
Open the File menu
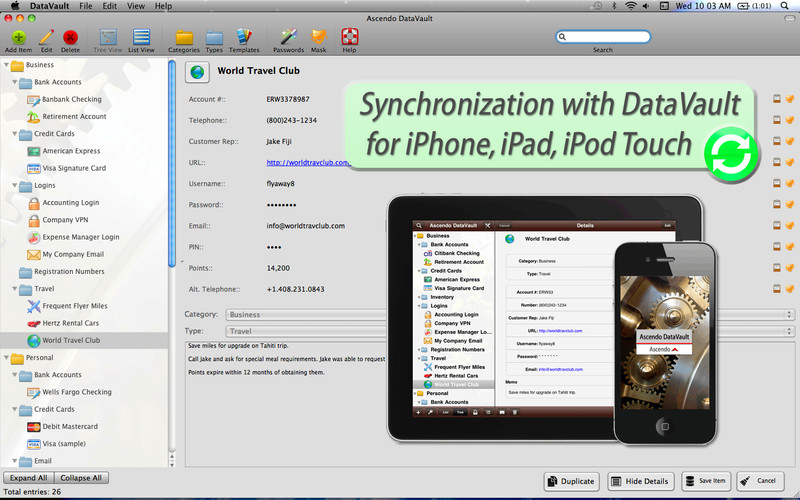[86, 6]
